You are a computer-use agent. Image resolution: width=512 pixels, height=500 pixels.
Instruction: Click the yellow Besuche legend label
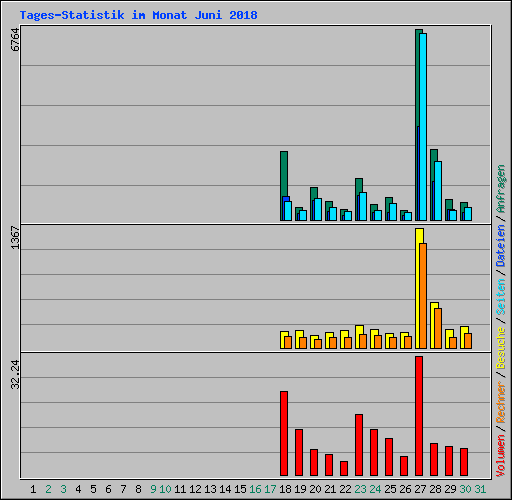[x=501, y=347]
